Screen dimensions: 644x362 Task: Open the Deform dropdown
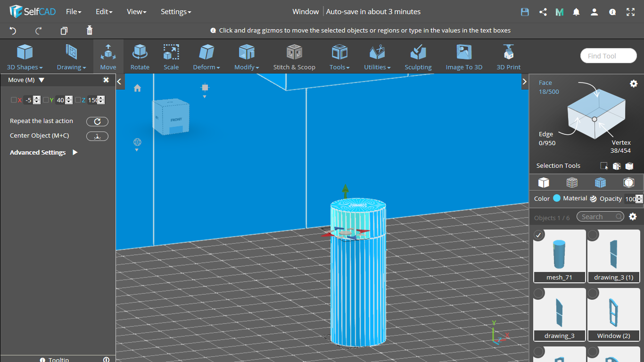click(206, 57)
